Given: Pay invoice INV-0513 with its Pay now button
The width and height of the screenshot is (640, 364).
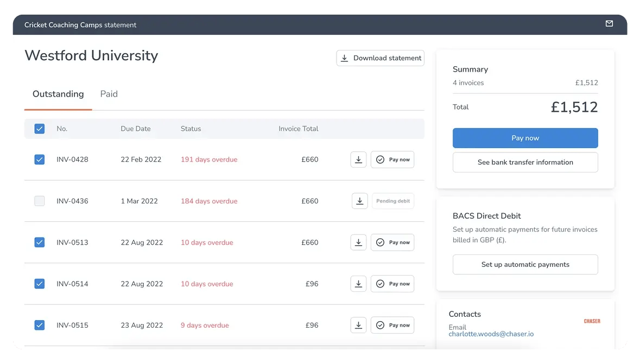Looking at the screenshot, I should (392, 242).
